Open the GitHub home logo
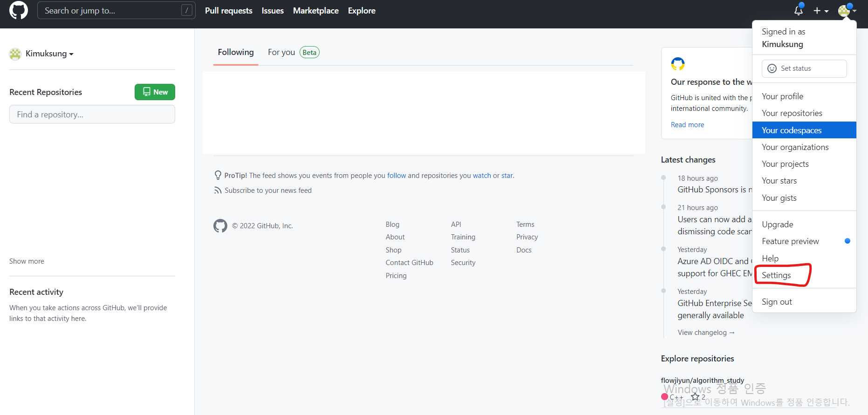 coord(19,10)
